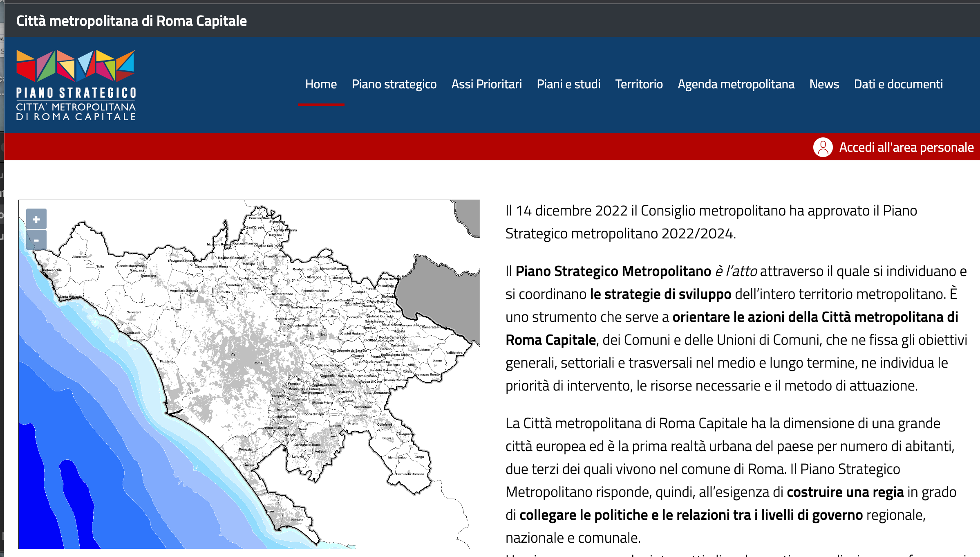The height and width of the screenshot is (557, 980).
Task: Open Agenda metropolitana menu item
Action: [736, 84]
